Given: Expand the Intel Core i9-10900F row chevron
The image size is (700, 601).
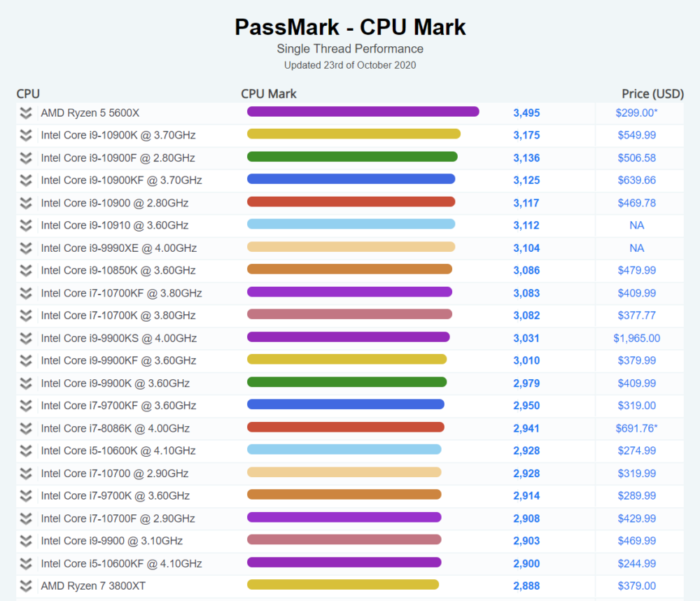Looking at the screenshot, I should [x=26, y=158].
